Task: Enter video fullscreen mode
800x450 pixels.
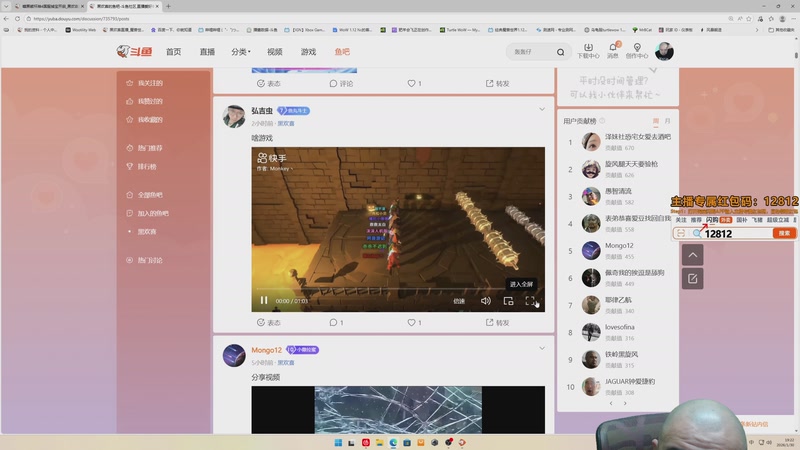Action: point(530,301)
